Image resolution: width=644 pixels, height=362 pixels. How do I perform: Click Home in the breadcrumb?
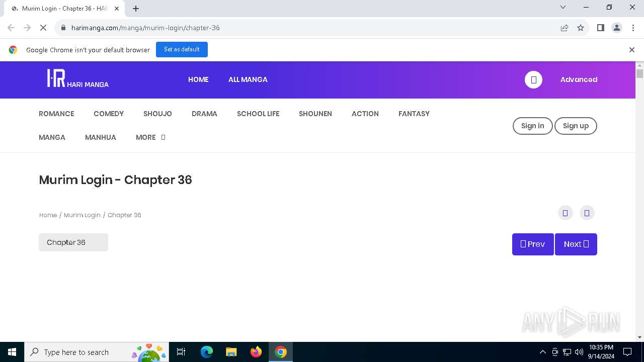(x=48, y=215)
